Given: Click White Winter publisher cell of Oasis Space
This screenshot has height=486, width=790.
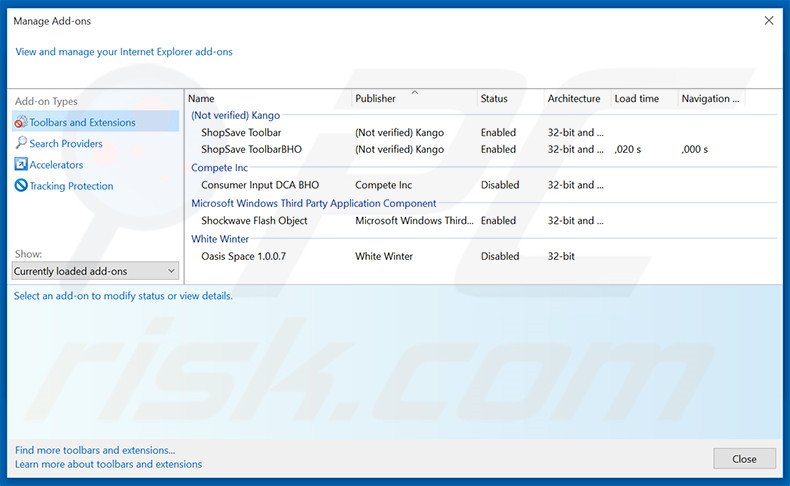Looking at the screenshot, I should [384, 256].
